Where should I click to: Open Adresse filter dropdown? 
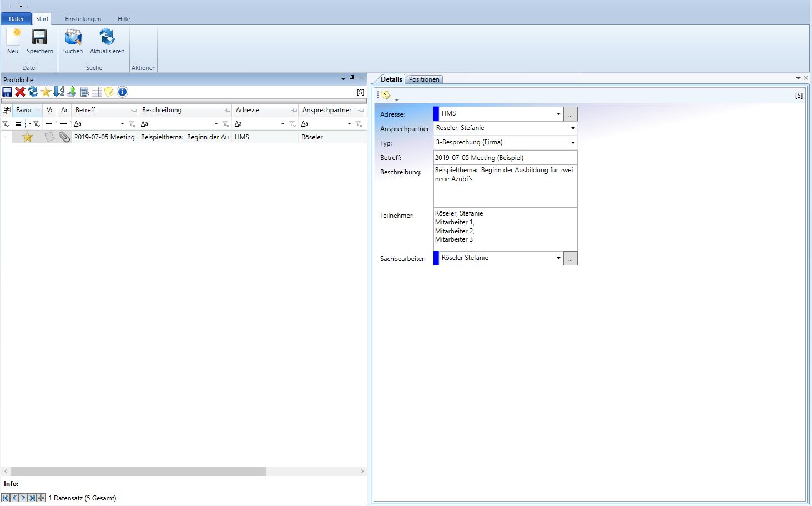point(283,124)
